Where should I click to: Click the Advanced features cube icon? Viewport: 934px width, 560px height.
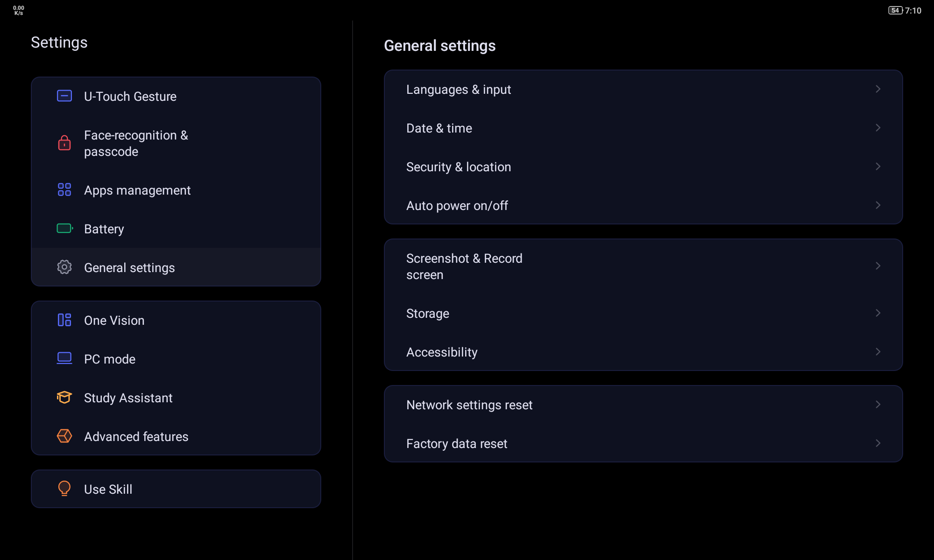(64, 436)
